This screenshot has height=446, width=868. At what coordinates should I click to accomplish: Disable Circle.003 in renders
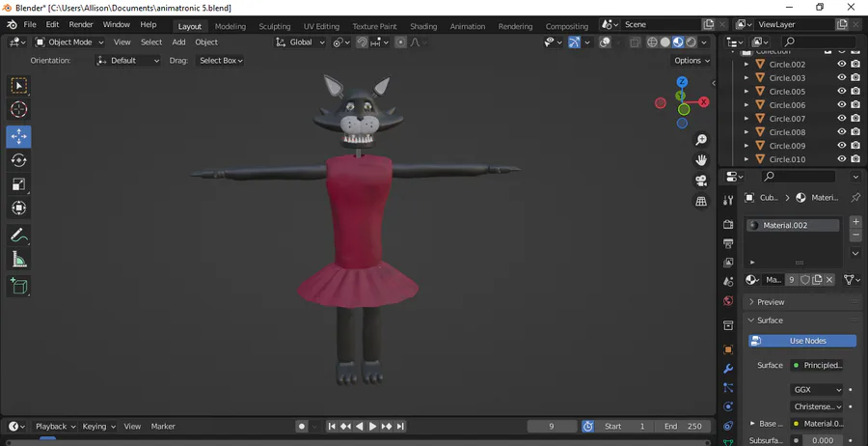point(855,77)
